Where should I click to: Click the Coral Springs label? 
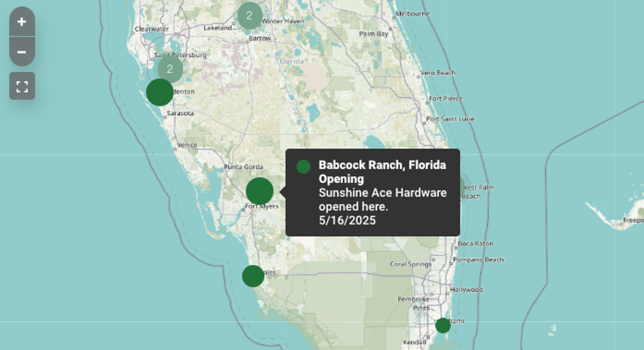tap(411, 264)
